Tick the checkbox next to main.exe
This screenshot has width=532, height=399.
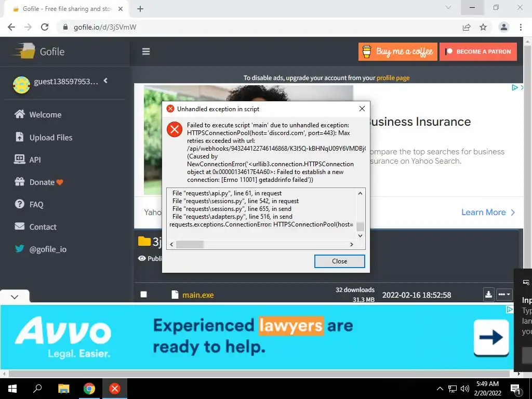pyautogui.click(x=143, y=295)
